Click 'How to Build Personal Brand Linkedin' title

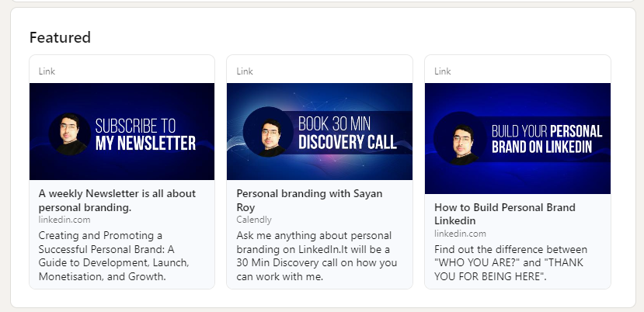click(505, 214)
